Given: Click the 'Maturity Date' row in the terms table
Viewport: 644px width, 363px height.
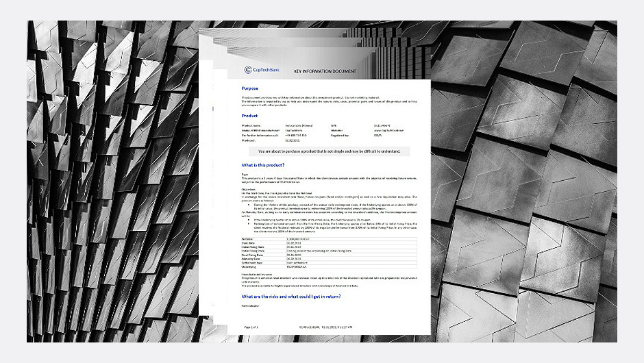Looking at the screenshot, I should point(329,259).
